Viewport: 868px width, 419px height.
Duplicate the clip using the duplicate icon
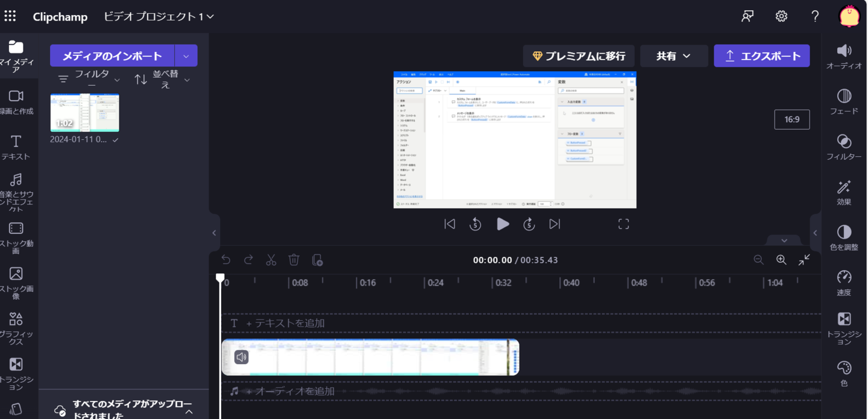tap(316, 260)
